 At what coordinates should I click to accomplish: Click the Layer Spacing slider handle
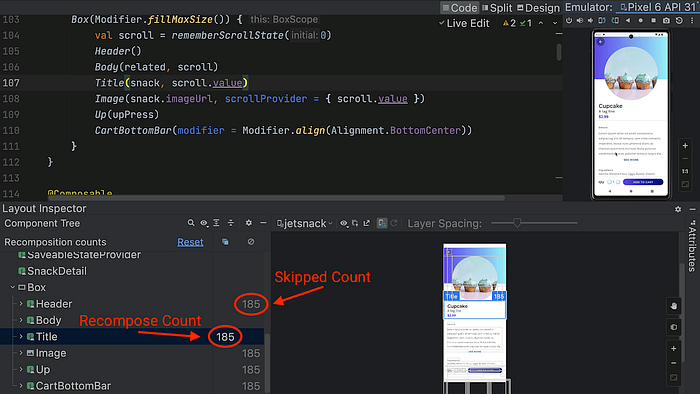(x=517, y=223)
